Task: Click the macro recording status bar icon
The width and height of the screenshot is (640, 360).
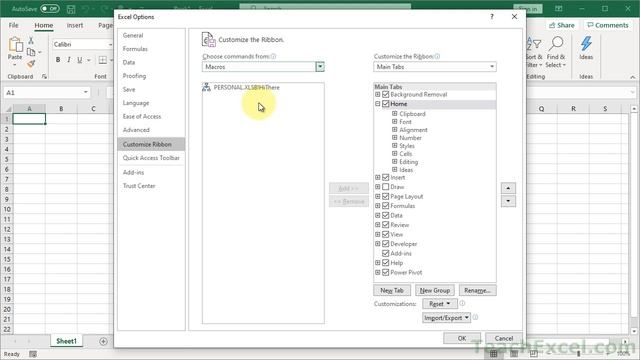Action: pyautogui.click(x=33, y=354)
